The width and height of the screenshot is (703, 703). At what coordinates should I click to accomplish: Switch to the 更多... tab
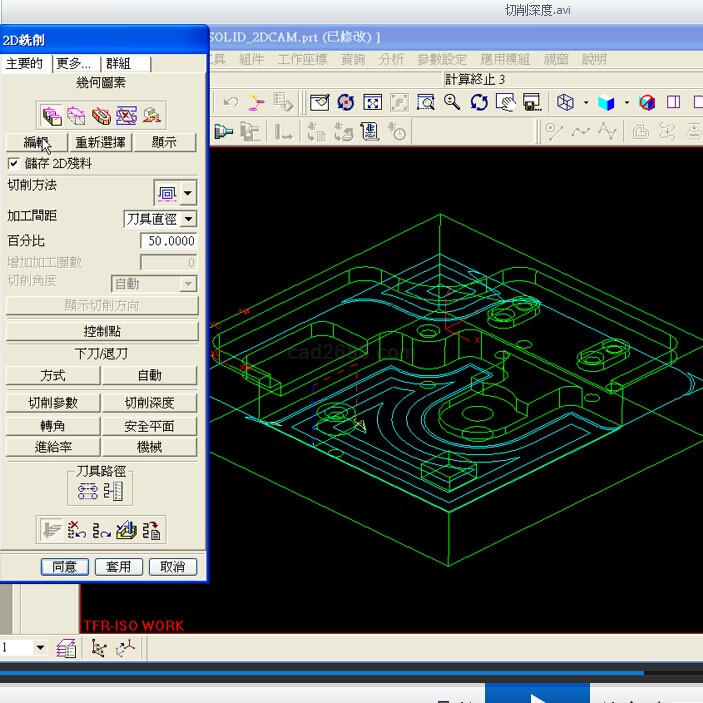(75, 64)
